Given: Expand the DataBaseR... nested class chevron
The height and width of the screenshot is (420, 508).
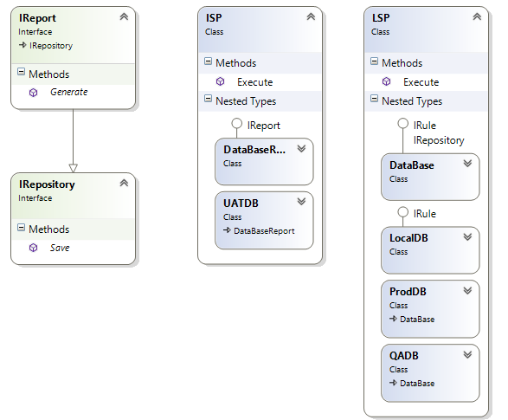Looking at the screenshot, I should click(x=302, y=148).
